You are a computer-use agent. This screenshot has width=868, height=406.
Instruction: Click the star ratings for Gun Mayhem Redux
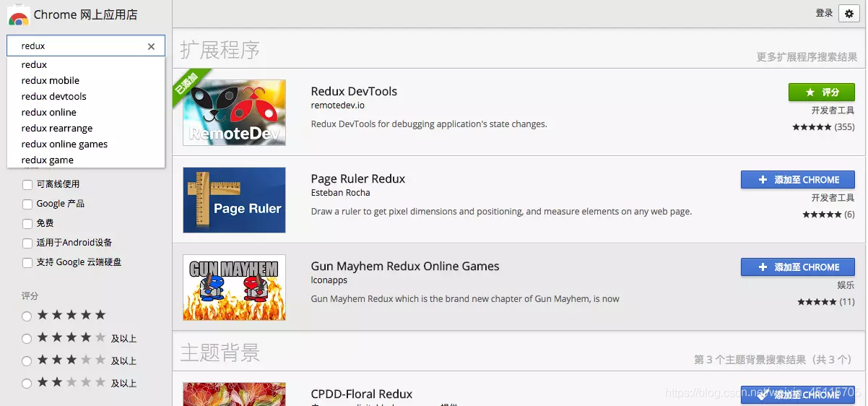pos(817,302)
